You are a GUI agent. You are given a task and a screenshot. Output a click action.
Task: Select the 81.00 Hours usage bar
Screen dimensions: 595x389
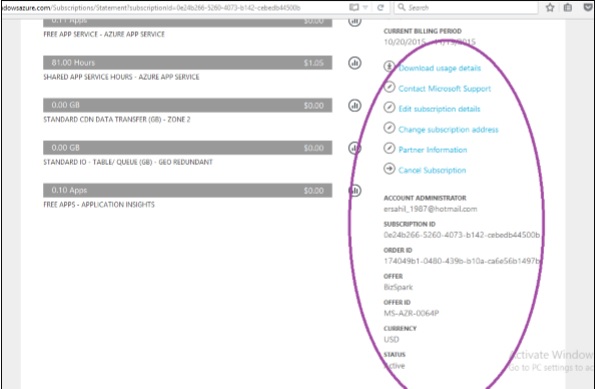(x=187, y=63)
